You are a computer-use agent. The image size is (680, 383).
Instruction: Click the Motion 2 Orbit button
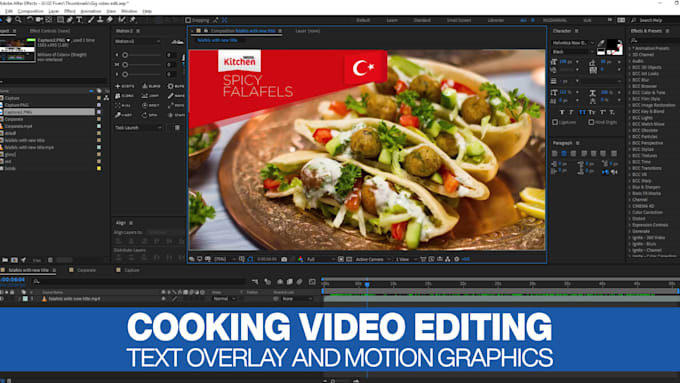(x=151, y=105)
